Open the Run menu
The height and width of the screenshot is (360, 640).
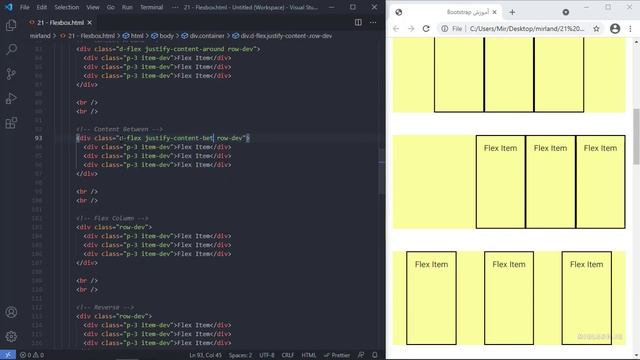point(127,7)
